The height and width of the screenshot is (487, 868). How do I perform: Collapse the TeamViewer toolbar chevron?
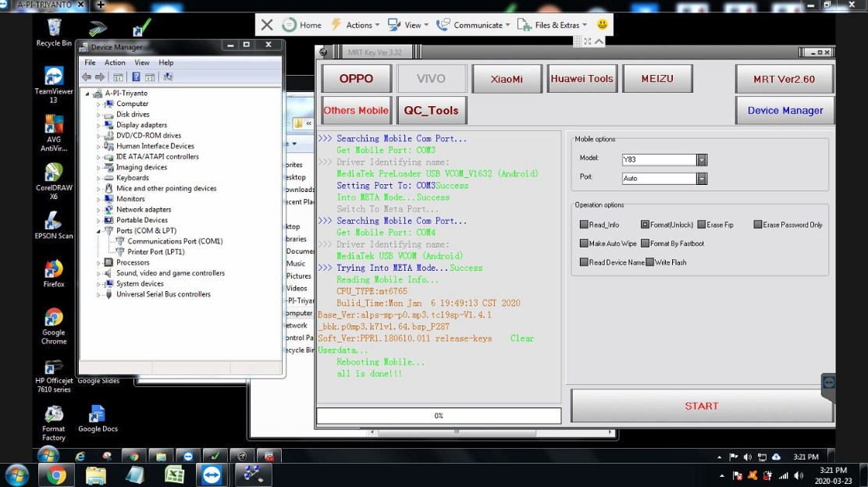[599, 41]
